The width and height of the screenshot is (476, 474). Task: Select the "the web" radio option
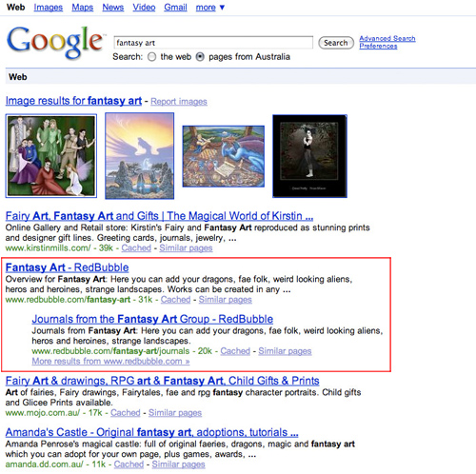pyautogui.click(x=152, y=57)
